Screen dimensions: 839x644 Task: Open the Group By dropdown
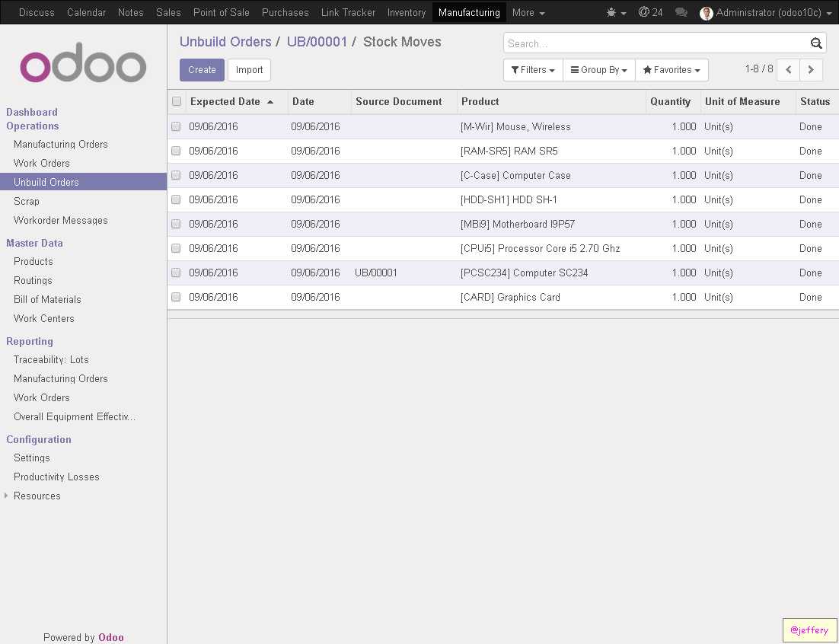598,69
